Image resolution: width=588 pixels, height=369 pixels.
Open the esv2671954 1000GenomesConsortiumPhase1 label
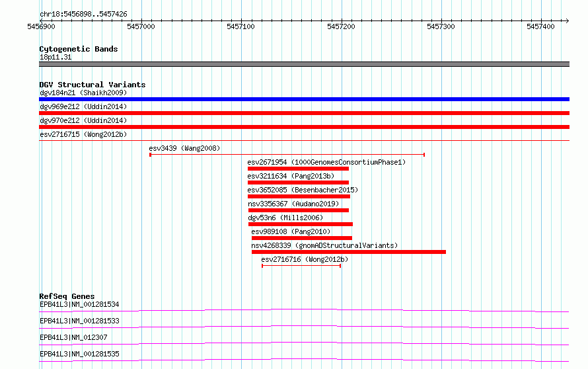pyautogui.click(x=326, y=162)
